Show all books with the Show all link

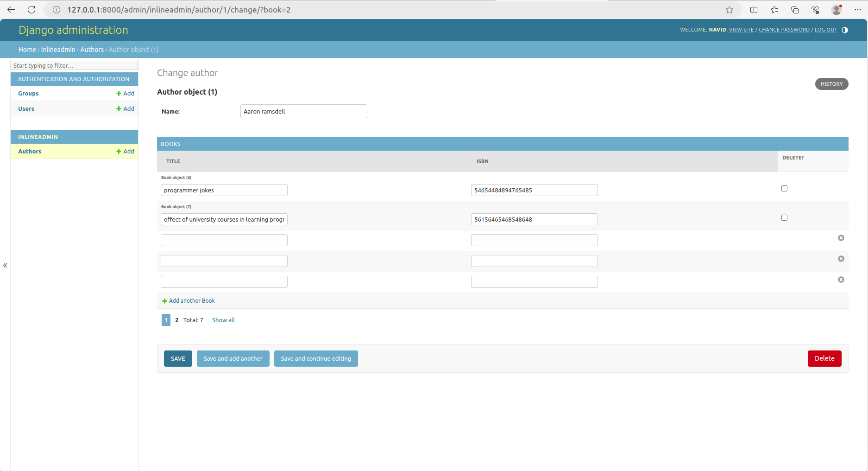pos(223,320)
